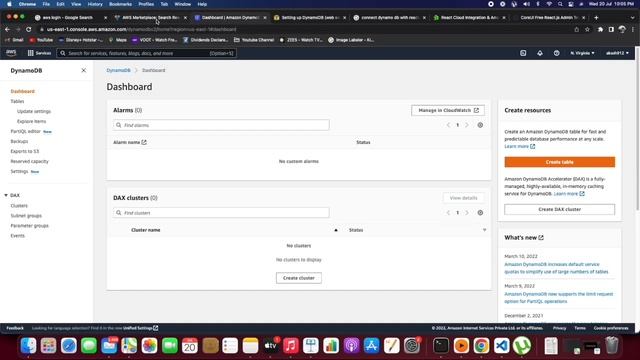The image size is (640, 360).
Task: Go to next page of Alarms
Action: 467,125
